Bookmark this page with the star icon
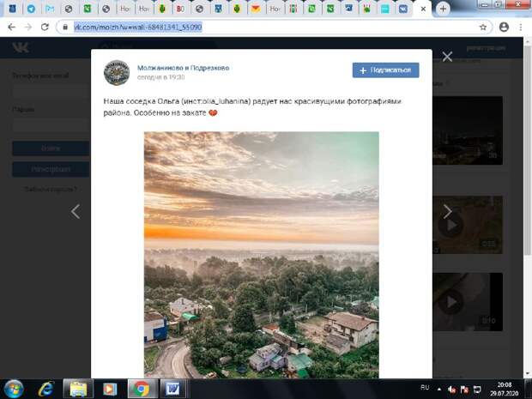 [483, 27]
